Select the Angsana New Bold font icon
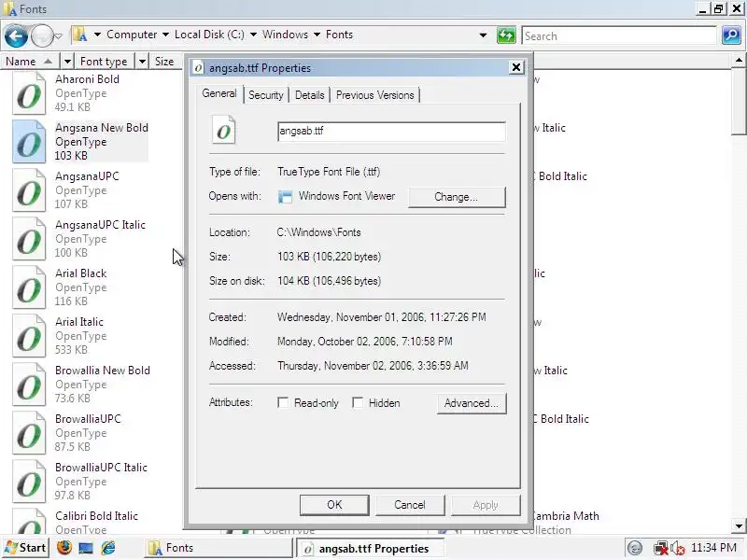This screenshot has height=560, width=747. tap(29, 142)
